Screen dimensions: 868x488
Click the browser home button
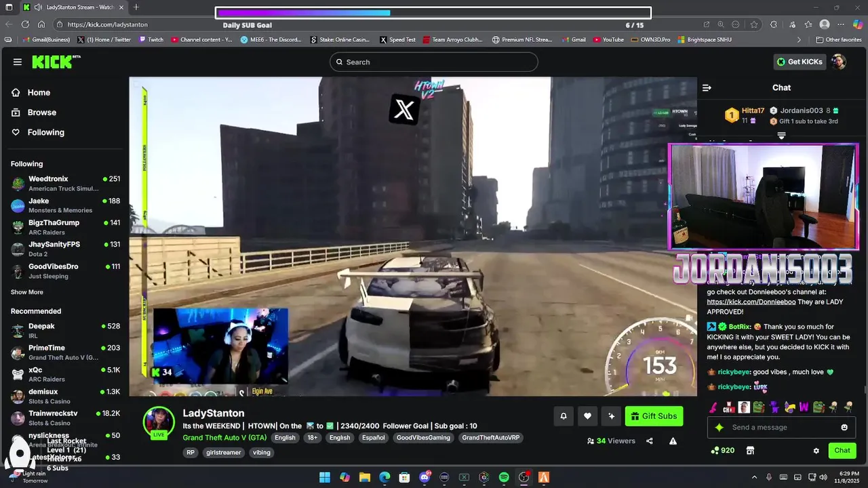(41, 24)
